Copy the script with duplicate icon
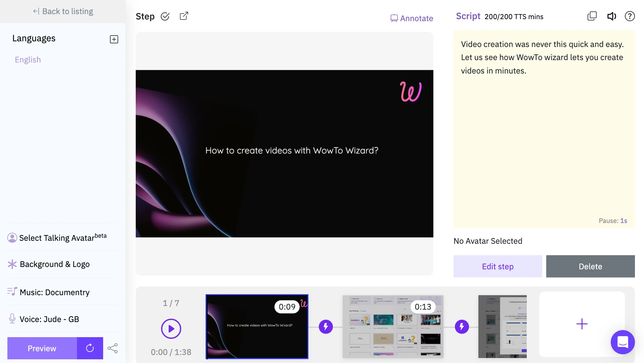This screenshot has width=644, height=363. click(x=592, y=16)
